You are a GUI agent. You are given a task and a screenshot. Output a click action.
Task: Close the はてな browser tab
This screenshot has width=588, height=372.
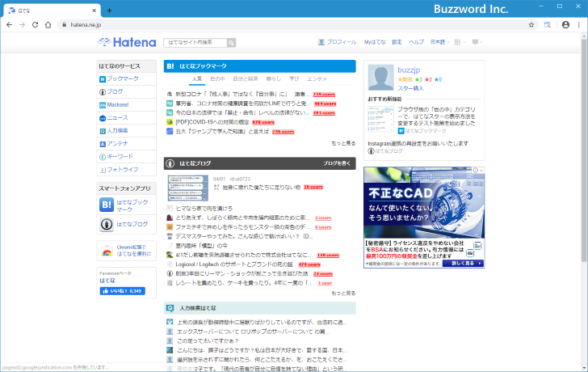[94, 11]
